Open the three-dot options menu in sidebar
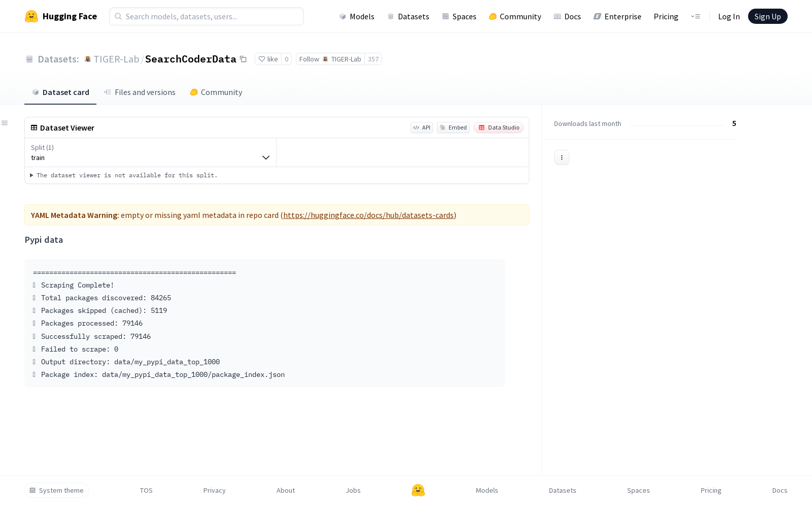The width and height of the screenshot is (812, 508). click(x=562, y=157)
